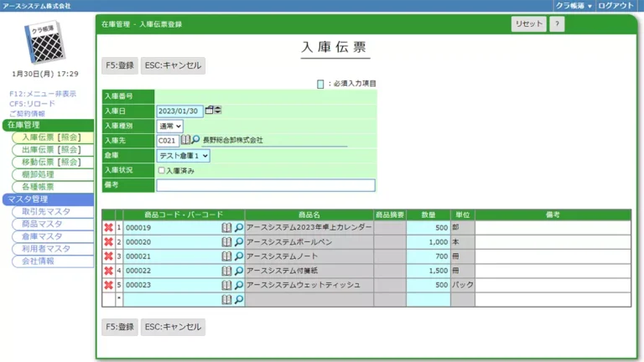644x362 pixels.
Task: Open product list book icon in empty row
Action: (226, 300)
